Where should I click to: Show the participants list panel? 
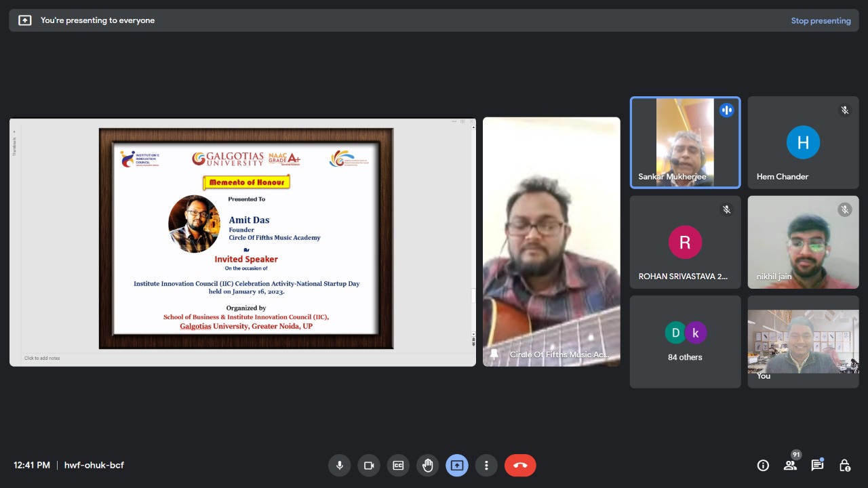(x=790, y=466)
